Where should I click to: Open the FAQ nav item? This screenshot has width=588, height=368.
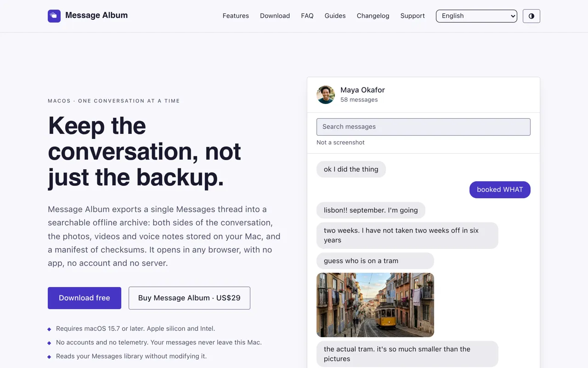tap(307, 16)
